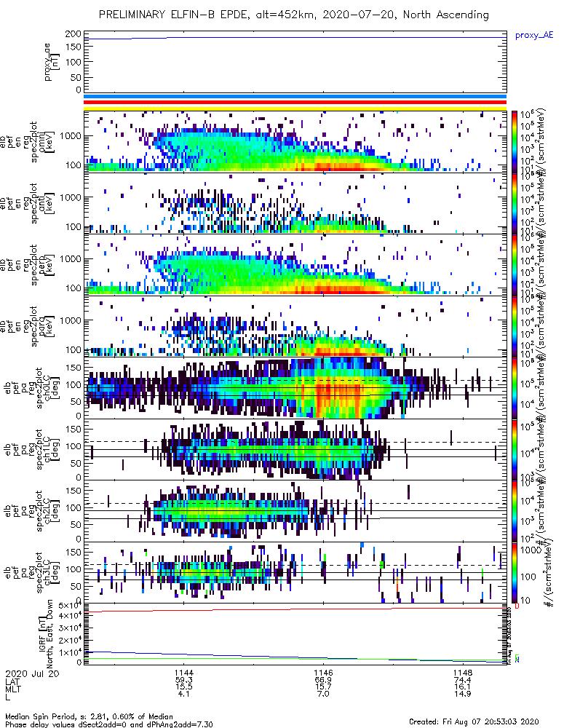Click the 'Median Spin Period' footer line
Screen dimensions: 564x728
[89, 716]
